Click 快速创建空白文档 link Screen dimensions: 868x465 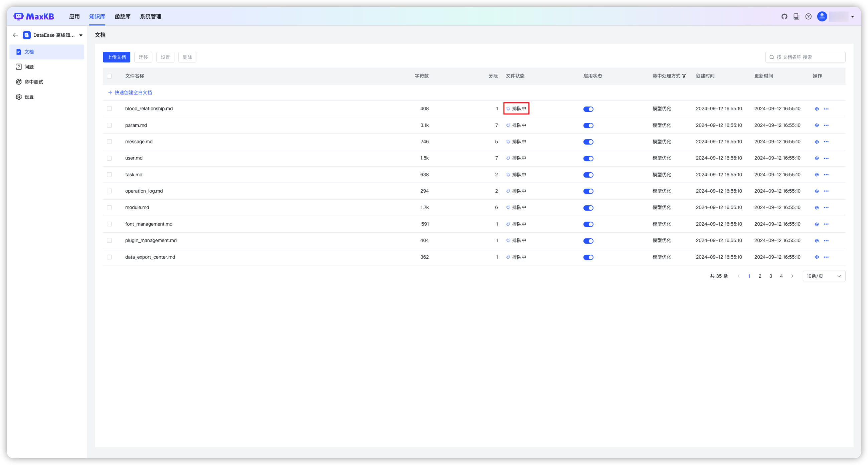click(x=133, y=92)
